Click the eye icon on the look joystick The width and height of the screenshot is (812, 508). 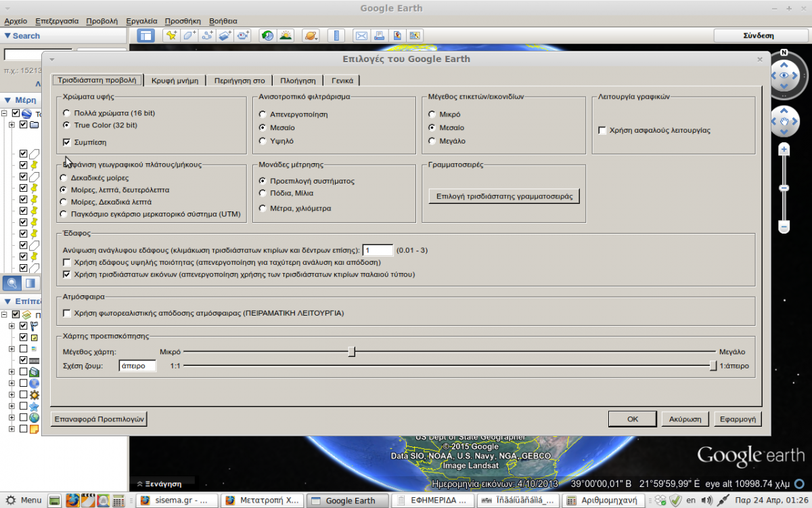click(x=784, y=75)
